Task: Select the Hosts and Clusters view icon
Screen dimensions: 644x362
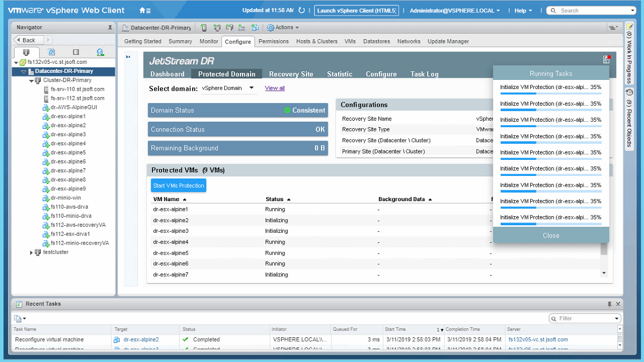Action: click(x=26, y=51)
